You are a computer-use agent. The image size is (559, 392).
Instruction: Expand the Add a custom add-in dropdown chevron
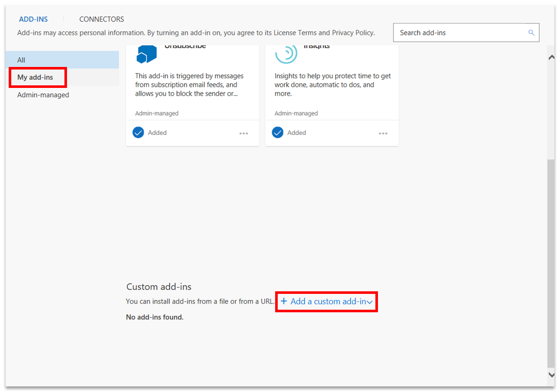[370, 302]
